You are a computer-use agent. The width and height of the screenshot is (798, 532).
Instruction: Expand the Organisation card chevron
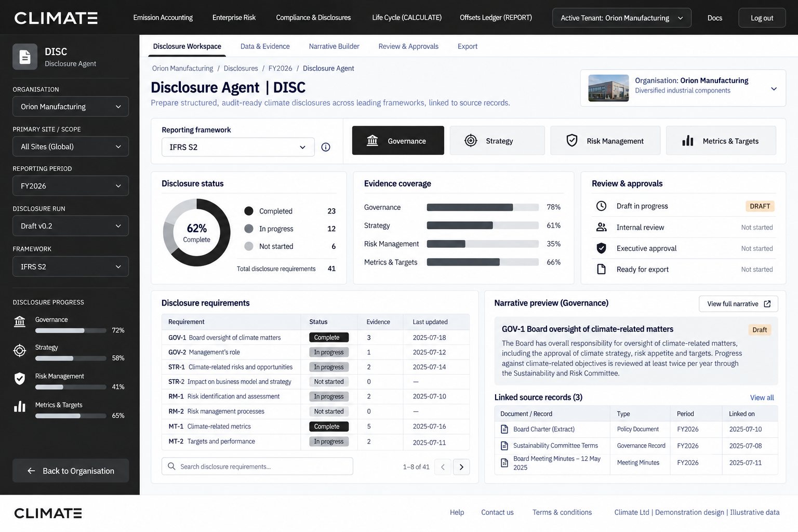click(x=774, y=89)
